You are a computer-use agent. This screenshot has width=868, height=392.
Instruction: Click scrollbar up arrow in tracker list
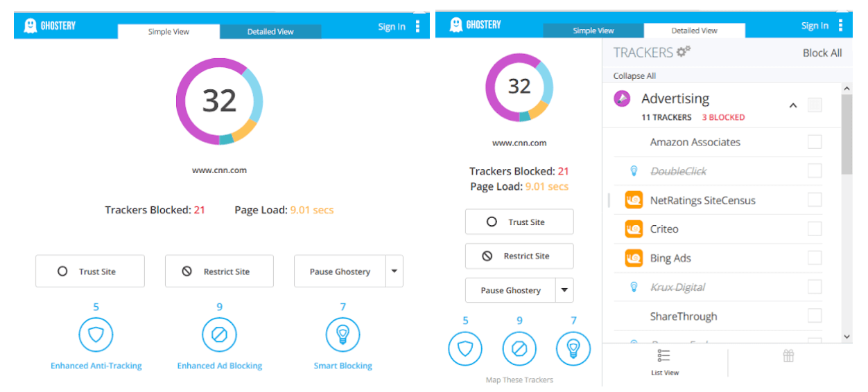pyautogui.click(x=847, y=89)
